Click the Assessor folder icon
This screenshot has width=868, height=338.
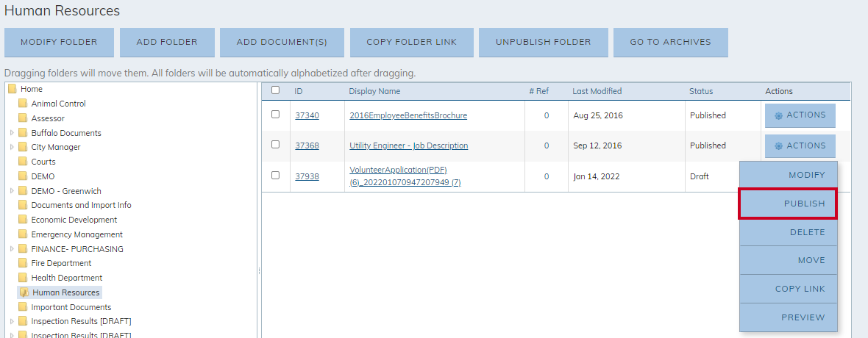pos(23,118)
